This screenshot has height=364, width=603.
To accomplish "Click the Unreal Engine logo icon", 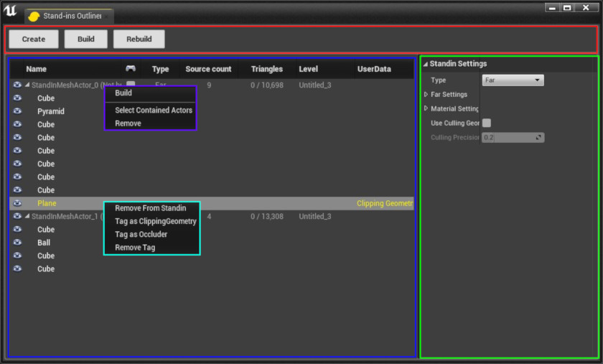I will point(10,12).
